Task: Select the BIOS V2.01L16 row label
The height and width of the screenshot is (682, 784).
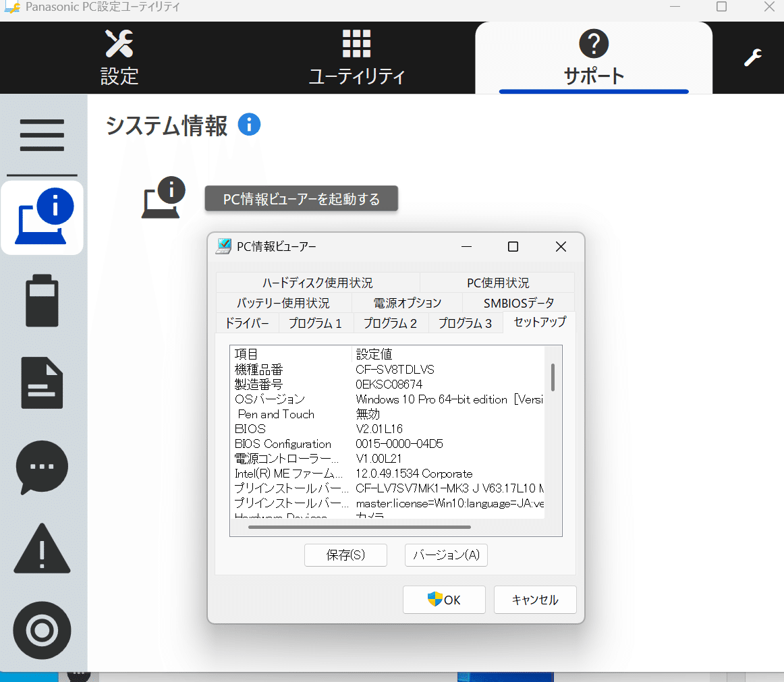Action: coord(250,429)
